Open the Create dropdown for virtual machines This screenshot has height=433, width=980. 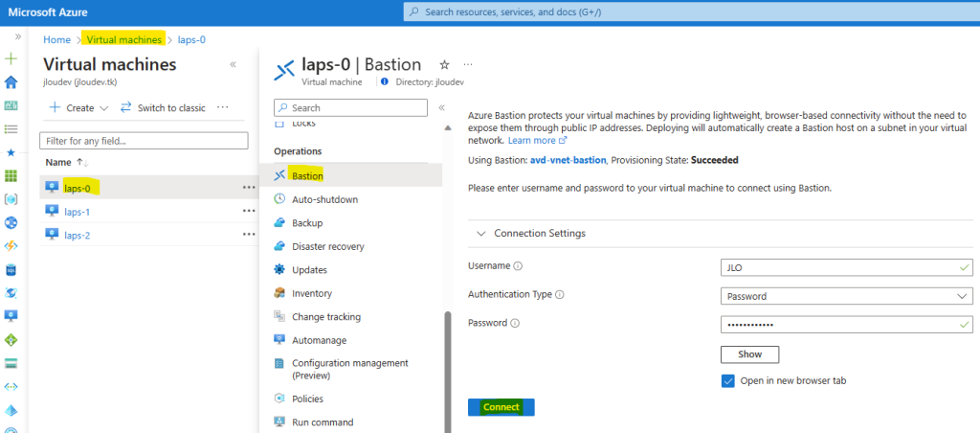[78, 107]
